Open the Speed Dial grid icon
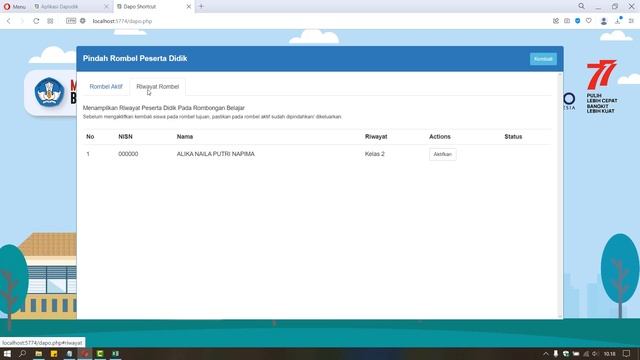Viewport: 640px width, 360px height. 50,21
